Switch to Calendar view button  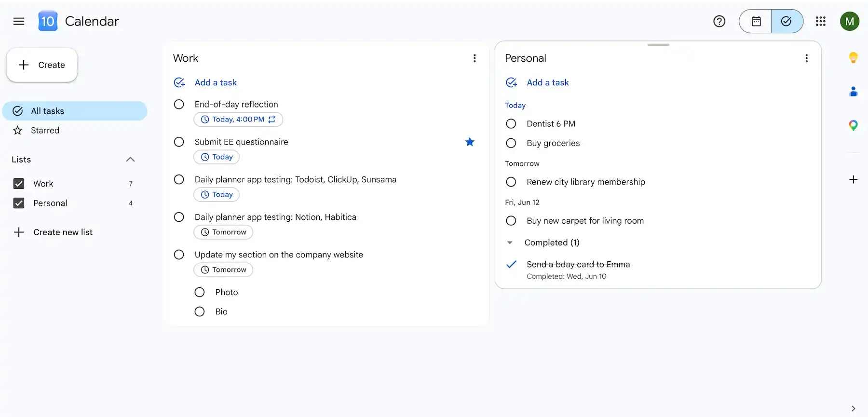coord(756,21)
